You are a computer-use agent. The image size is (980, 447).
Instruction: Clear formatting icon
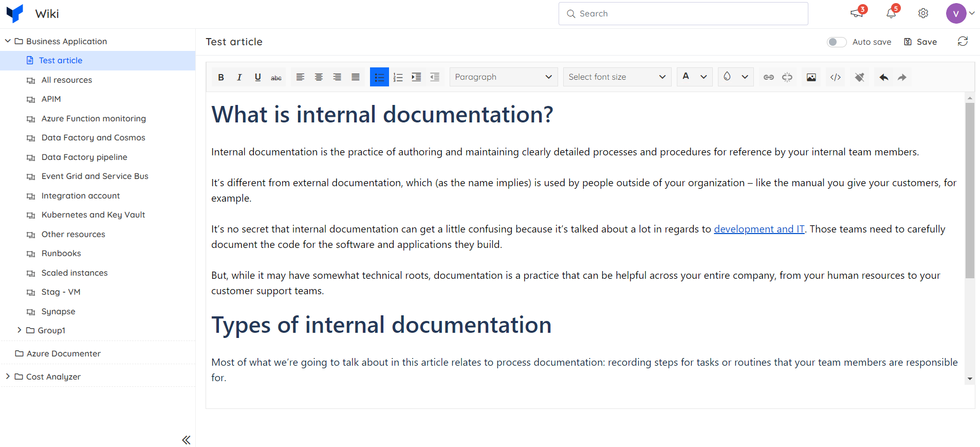click(x=860, y=77)
